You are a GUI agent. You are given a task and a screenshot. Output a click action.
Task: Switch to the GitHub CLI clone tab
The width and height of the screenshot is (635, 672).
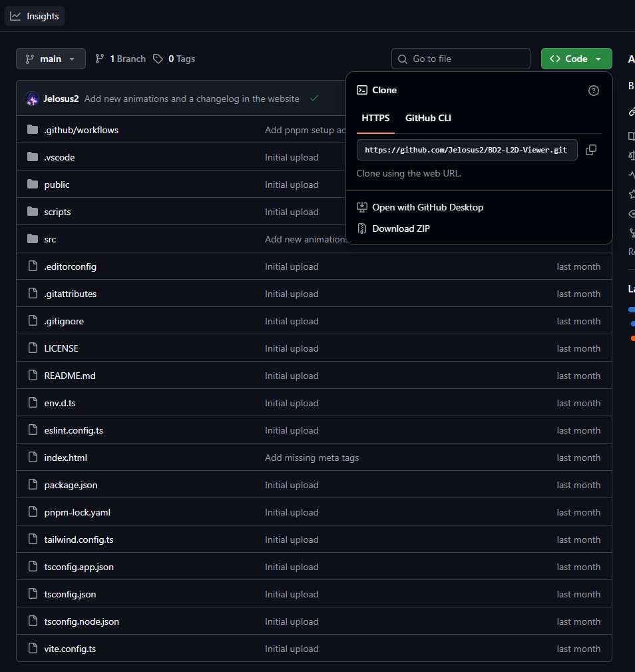(428, 119)
